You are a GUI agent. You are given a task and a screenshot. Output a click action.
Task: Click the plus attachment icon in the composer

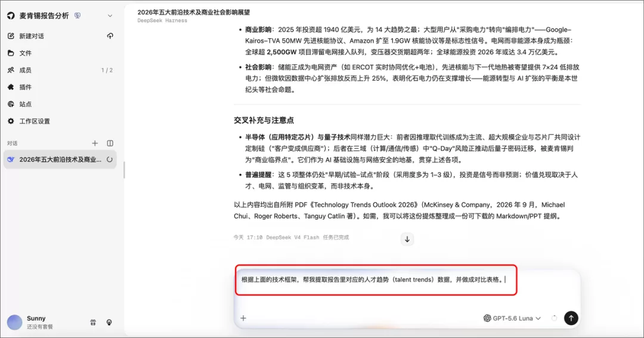pos(243,318)
